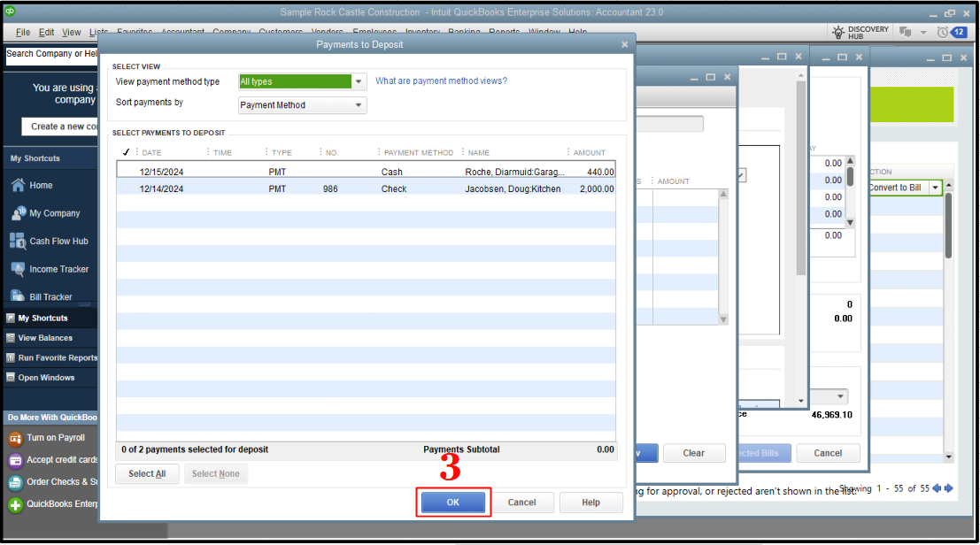980x545 pixels.
Task: Open the Edit menu
Action: pyautogui.click(x=46, y=32)
